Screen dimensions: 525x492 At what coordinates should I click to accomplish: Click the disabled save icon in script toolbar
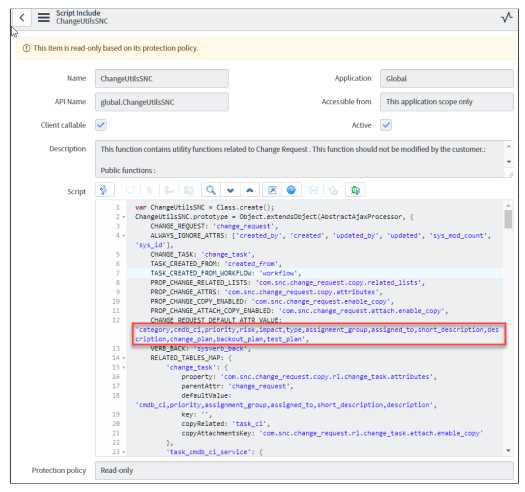coord(314,191)
